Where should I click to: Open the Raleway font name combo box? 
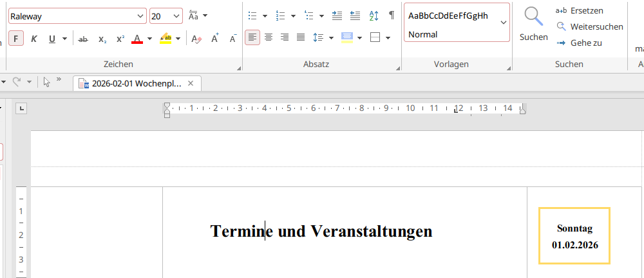[77, 16]
